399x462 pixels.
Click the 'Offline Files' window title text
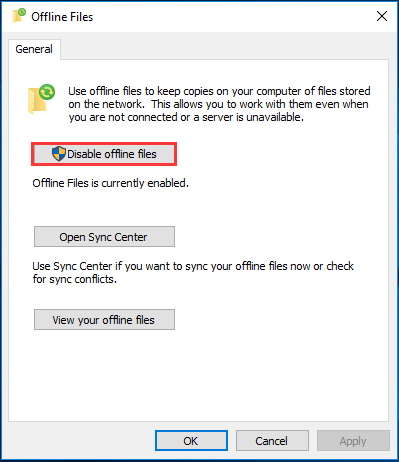tap(62, 17)
